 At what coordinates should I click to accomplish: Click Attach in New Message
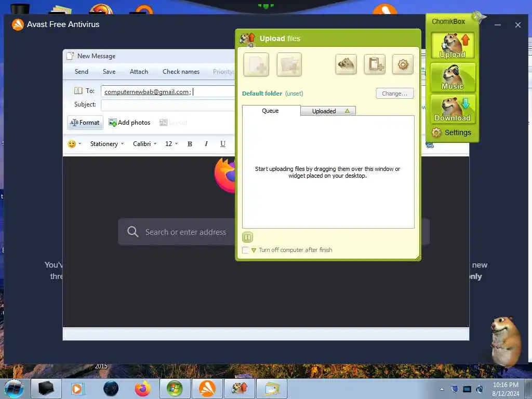coord(139,72)
